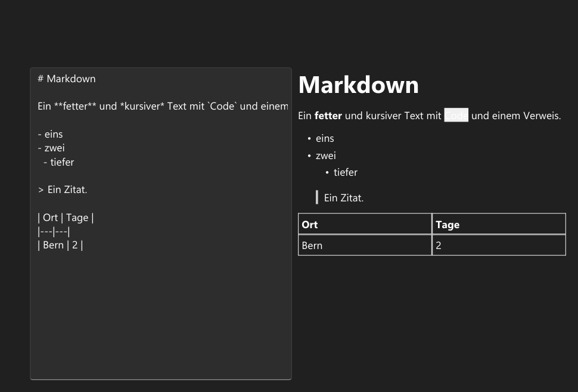The image size is (578, 392).
Task: Click the table cell containing '2'
Action: (499, 245)
